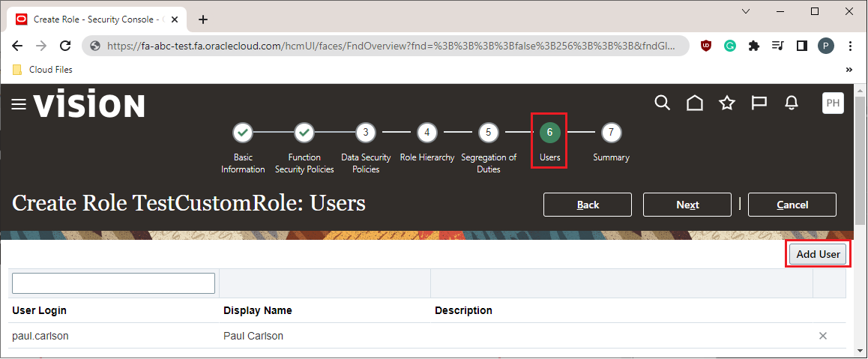Click the User Login filter field

[x=113, y=283]
